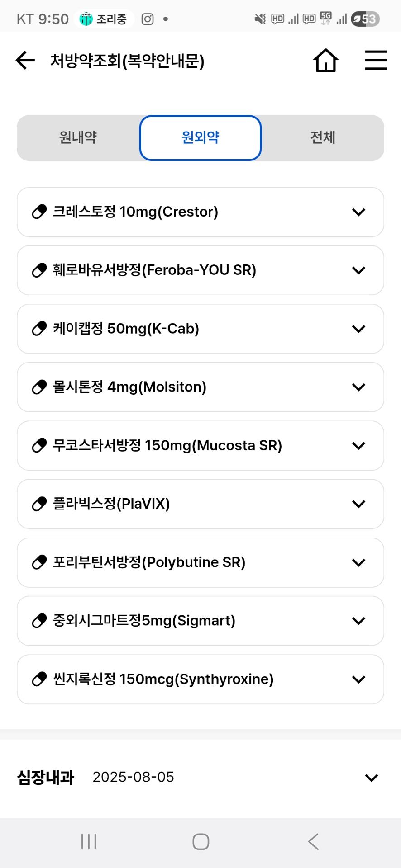
Task: Open 심장내과 2025-08-05 dropdown
Action: tap(371, 778)
